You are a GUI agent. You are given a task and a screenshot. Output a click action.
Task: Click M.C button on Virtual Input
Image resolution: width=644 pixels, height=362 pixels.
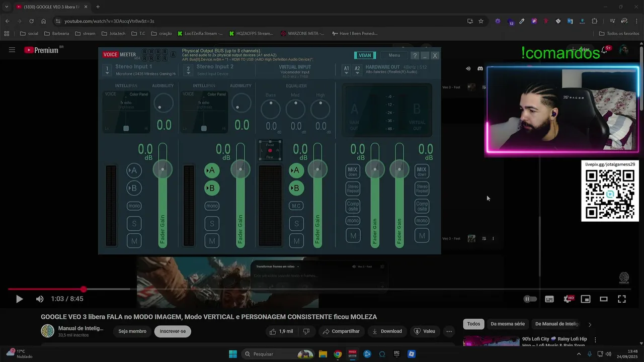pyautogui.click(x=296, y=206)
